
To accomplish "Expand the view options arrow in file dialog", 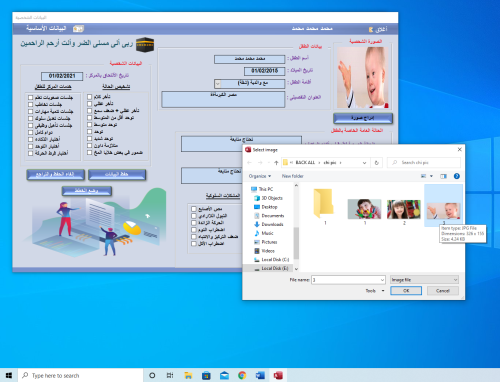I will (431, 176).
